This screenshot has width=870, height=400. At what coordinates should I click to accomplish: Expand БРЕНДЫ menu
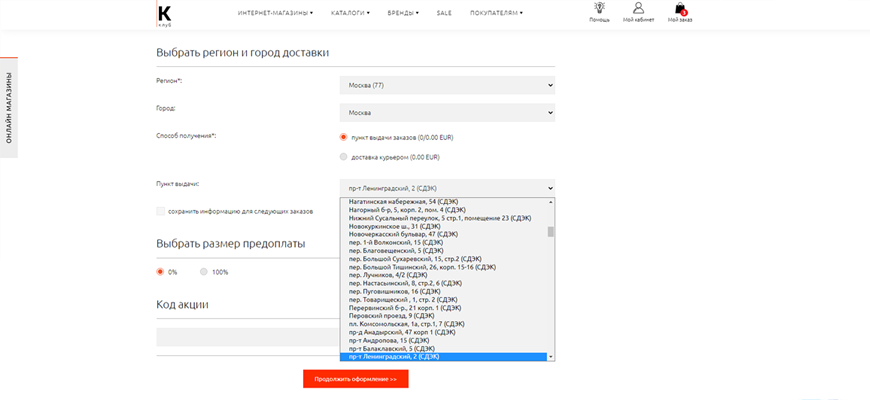coord(403,13)
